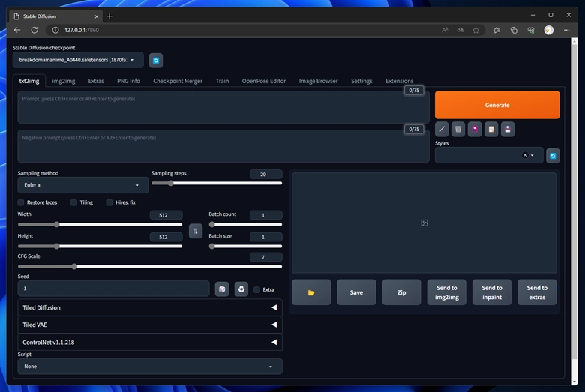Reload the browser page
585x392 pixels.
pyautogui.click(x=34, y=30)
